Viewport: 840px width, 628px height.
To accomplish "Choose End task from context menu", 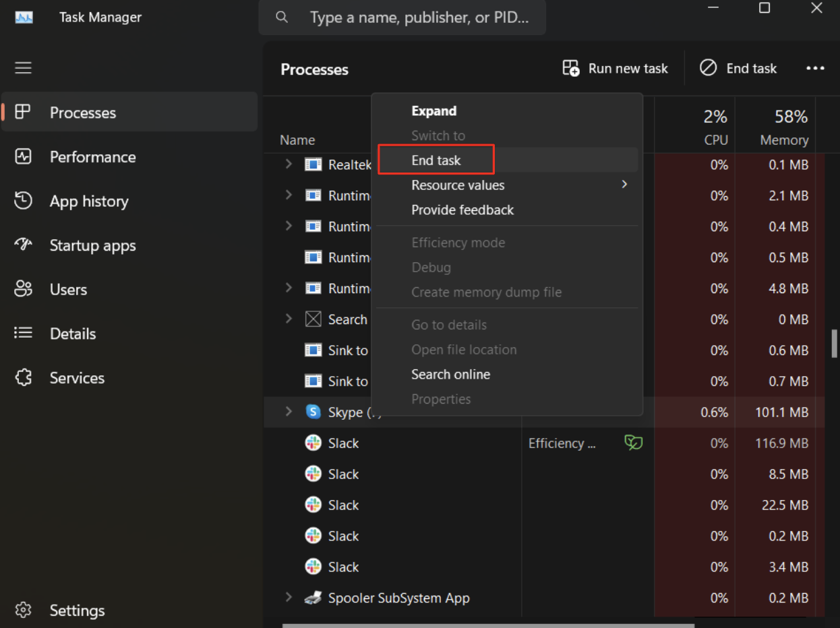I will coord(436,160).
